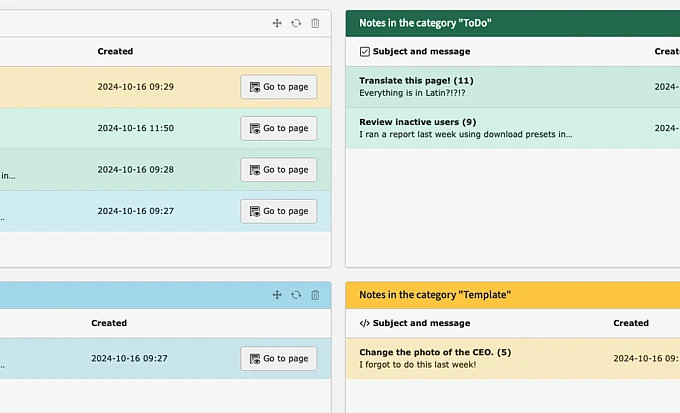The height and width of the screenshot is (413, 680).
Task: Sort by Created in the Template panel
Action: pos(630,323)
